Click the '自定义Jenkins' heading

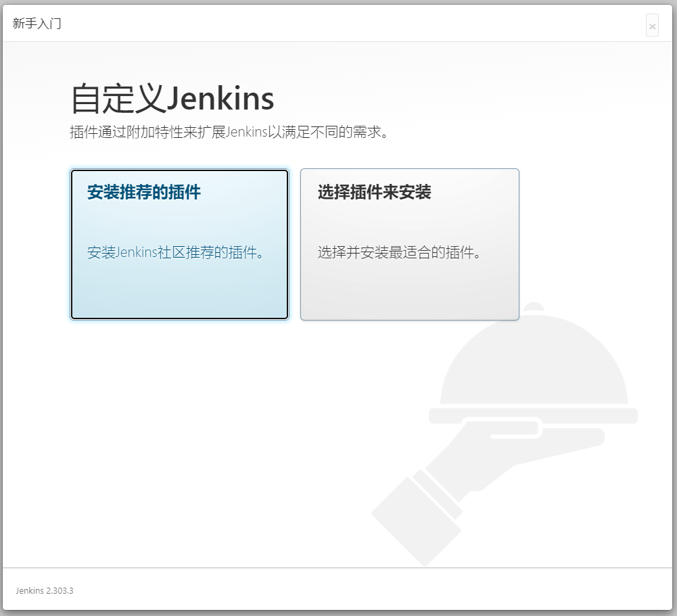tap(172, 99)
